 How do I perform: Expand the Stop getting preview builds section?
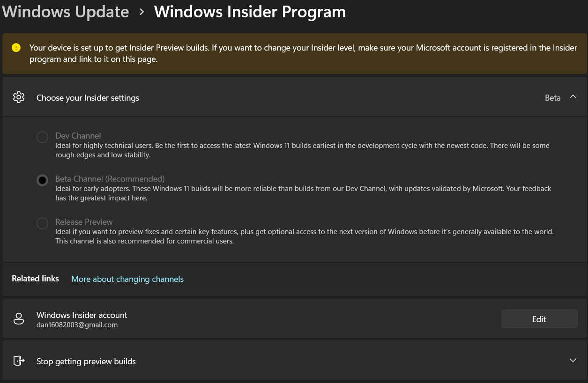pyautogui.click(x=573, y=360)
